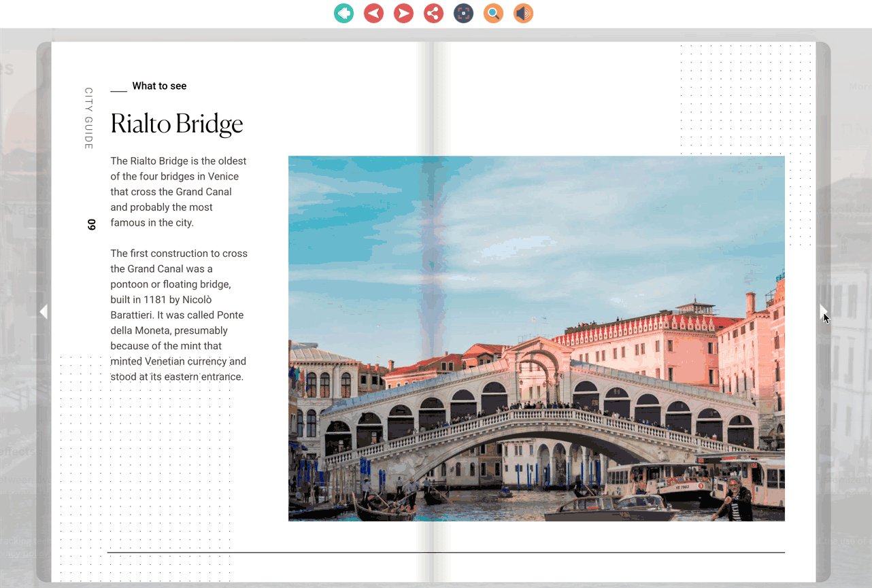Flip to previous page using left edge arrow
The width and height of the screenshot is (872, 588).
point(44,311)
